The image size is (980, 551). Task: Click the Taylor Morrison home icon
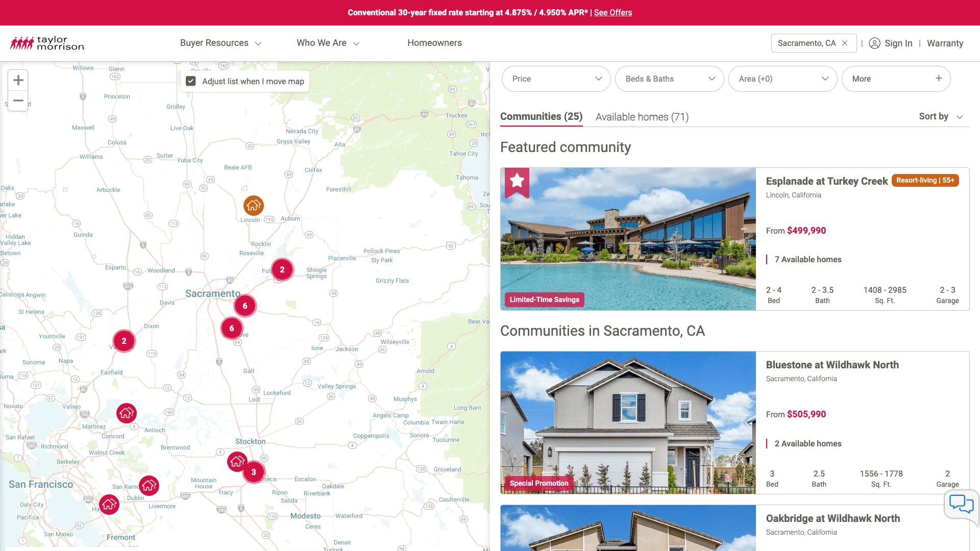47,42
